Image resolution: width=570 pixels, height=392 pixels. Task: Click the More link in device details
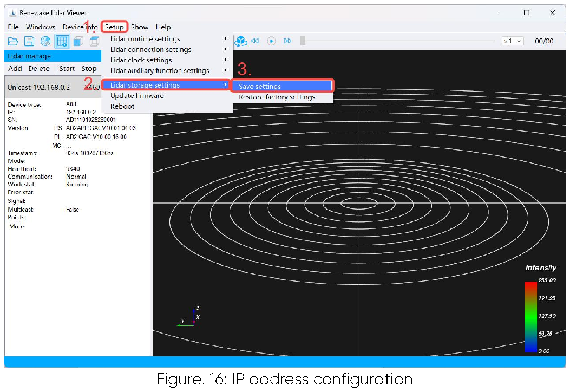tap(16, 226)
